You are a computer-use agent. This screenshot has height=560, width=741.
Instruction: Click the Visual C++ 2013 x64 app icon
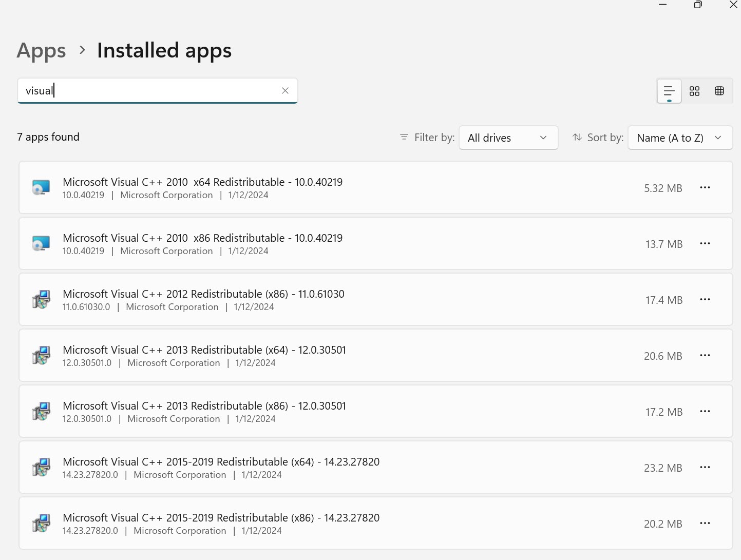[x=41, y=356]
